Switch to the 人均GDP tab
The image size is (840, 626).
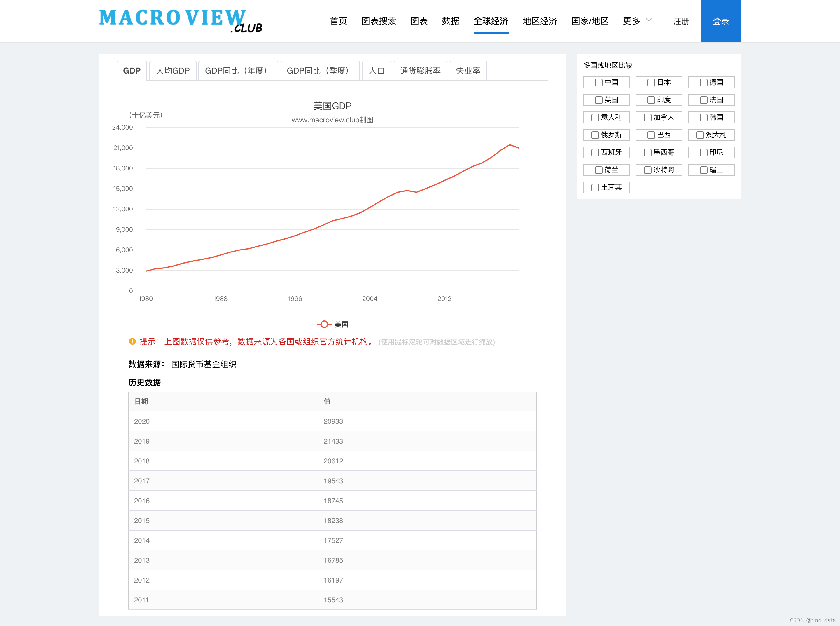pos(173,71)
